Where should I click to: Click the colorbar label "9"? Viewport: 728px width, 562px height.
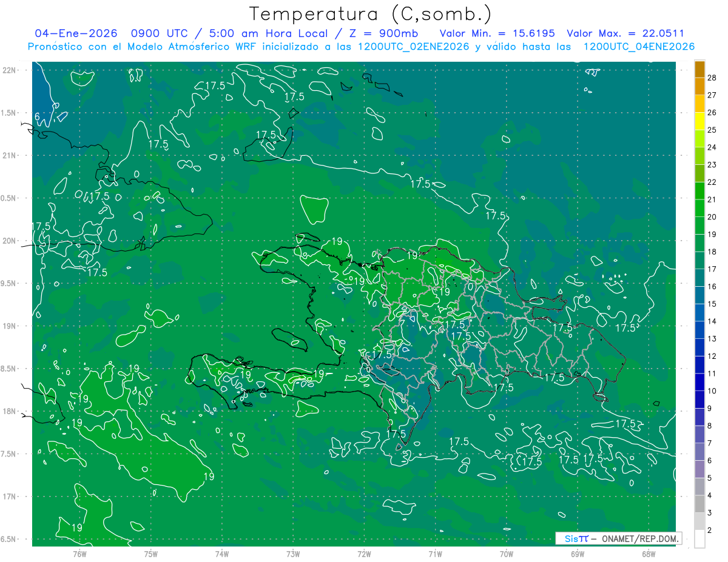coord(710,408)
